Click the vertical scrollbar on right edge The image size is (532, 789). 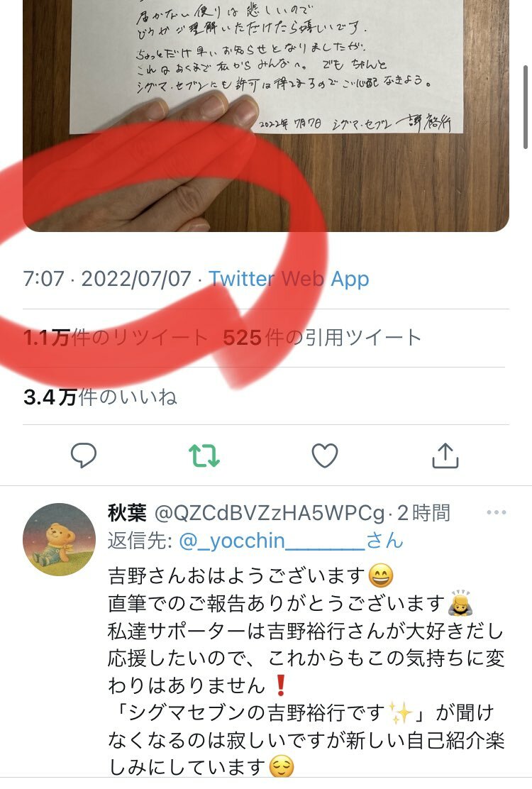tap(526, 106)
